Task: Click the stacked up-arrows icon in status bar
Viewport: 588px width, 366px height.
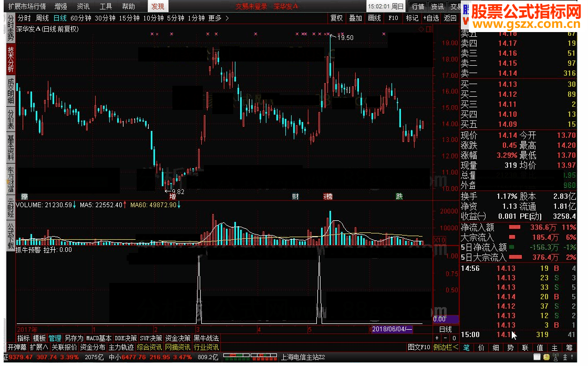Action: (565, 357)
